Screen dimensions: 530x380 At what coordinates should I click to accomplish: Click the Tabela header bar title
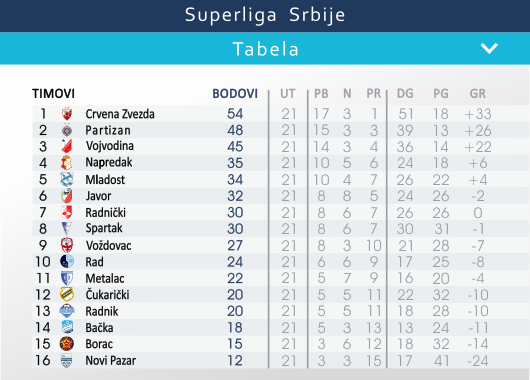(266, 49)
